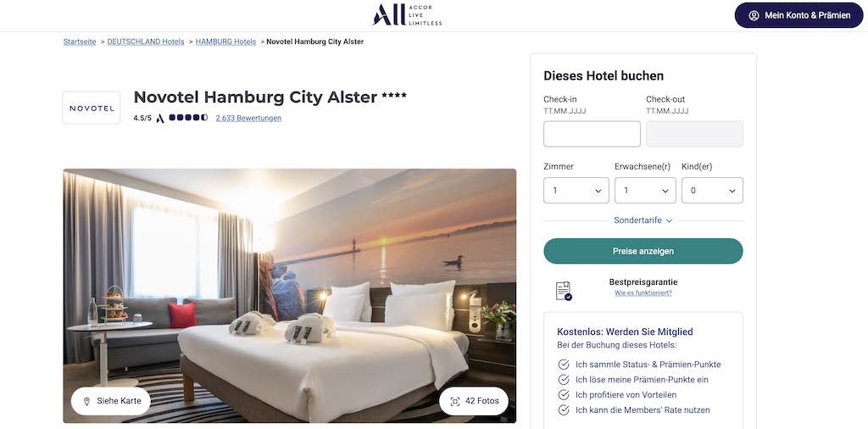This screenshot has height=429, width=868.
Task: Go to Startseite breadcrumb
Action: click(80, 42)
